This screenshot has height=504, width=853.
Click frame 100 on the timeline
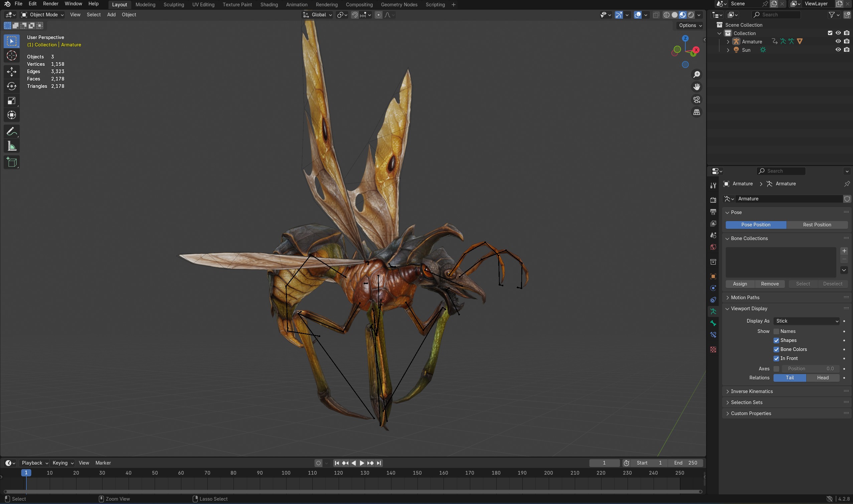tap(286, 473)
